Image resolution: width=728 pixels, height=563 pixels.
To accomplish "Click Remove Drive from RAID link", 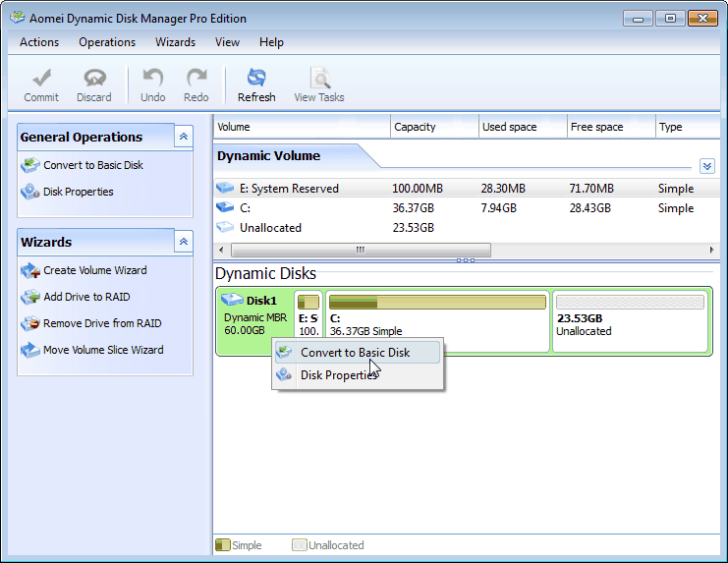I will pos(102,323).
